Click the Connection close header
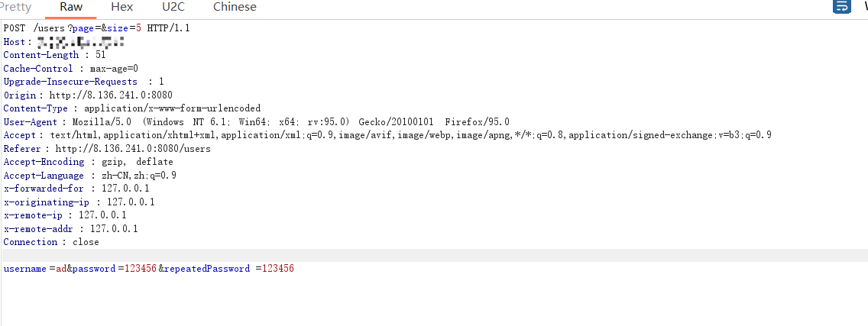Screen dimensions: 868x326 (x=51, y=242)
